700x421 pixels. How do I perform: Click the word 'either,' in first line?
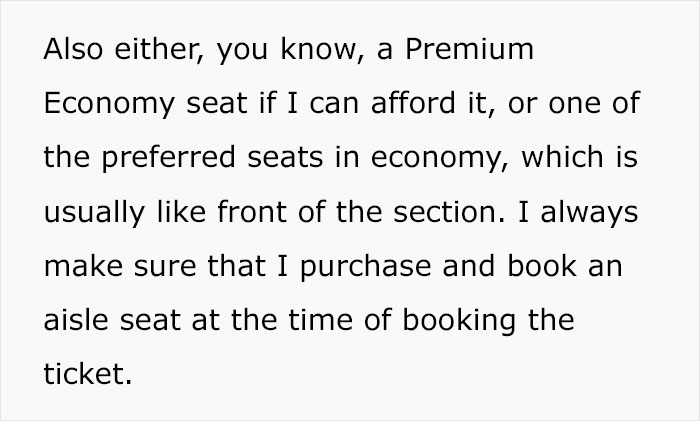(x=160, y=49)
